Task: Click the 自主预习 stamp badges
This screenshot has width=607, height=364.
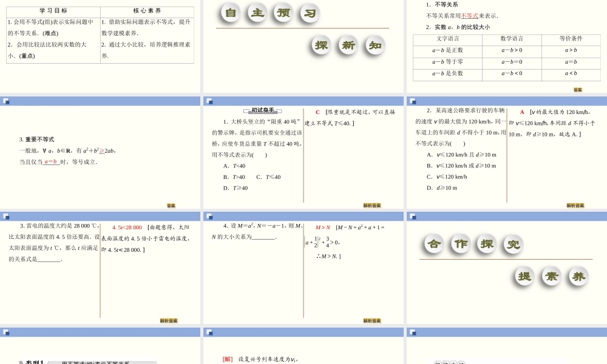Action: (x=269, y=13)
